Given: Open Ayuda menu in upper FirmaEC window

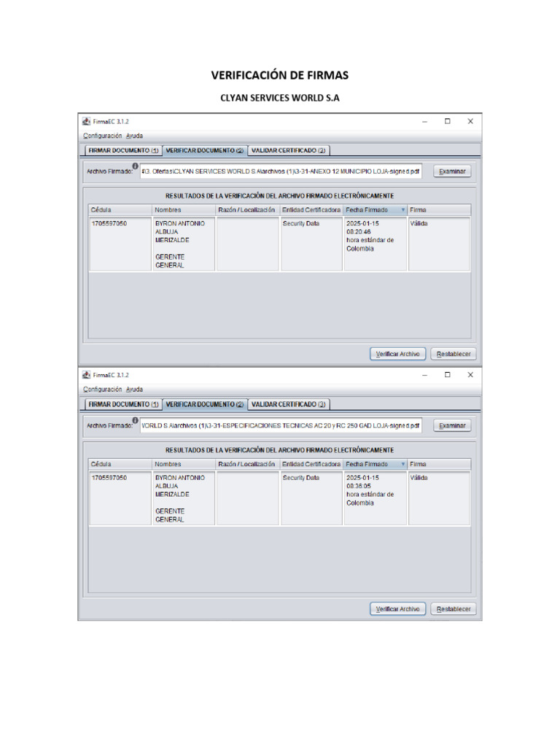Looking at the screenshot, I should coord(134,136).
